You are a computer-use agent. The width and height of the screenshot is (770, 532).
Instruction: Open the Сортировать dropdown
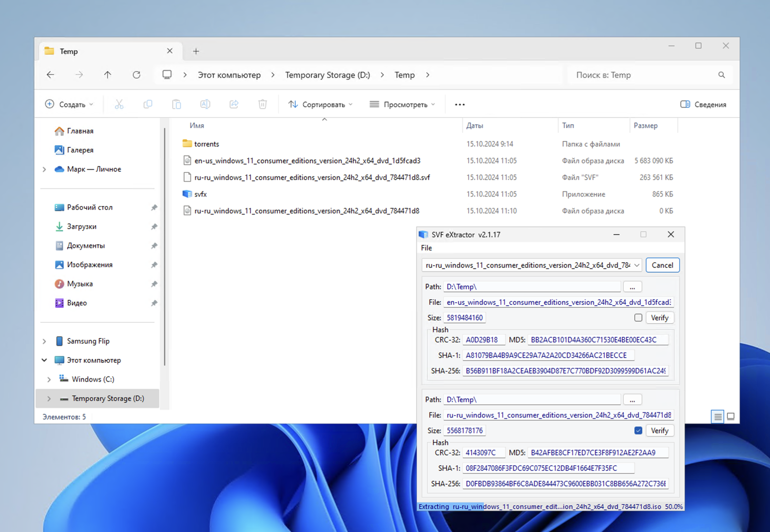pyautogui.click(x=320, y=104)
